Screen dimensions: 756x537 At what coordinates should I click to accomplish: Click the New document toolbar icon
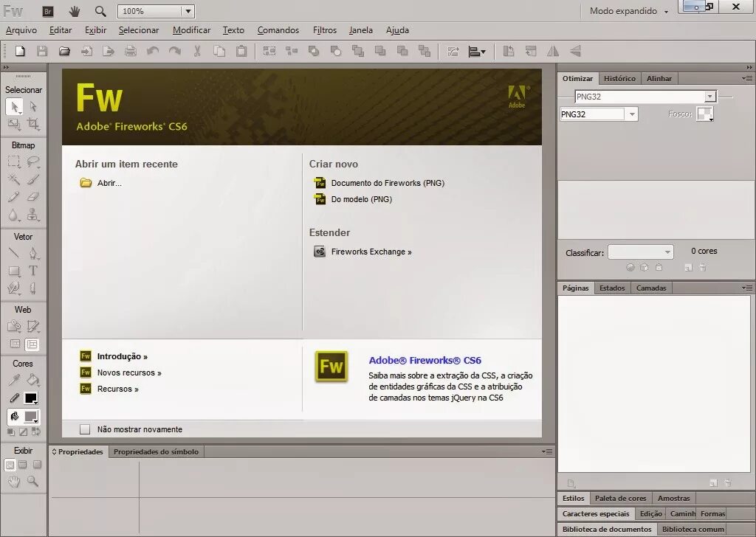click(x=20, y=51)
